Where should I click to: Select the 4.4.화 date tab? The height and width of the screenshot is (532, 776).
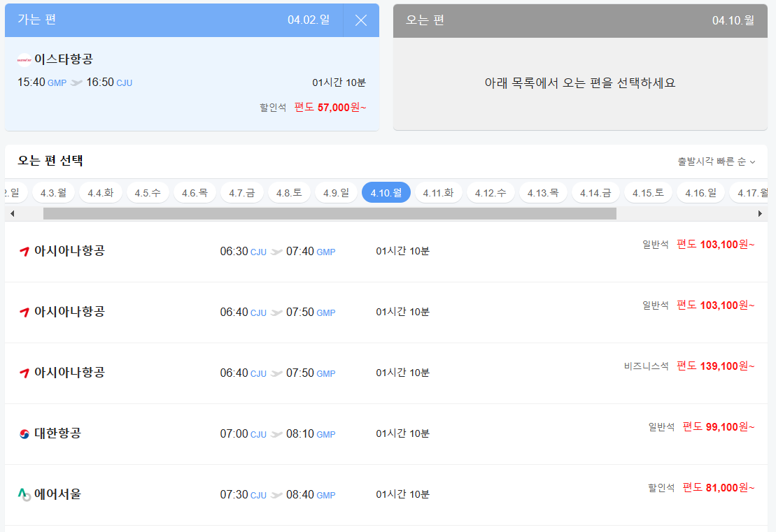101,193
